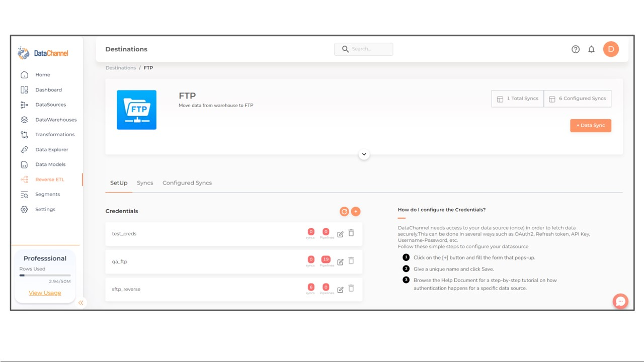The image size is (644, 362).
Task: Click the DataChannel logo
Action: pyautogui.click(x=43, y=53)
